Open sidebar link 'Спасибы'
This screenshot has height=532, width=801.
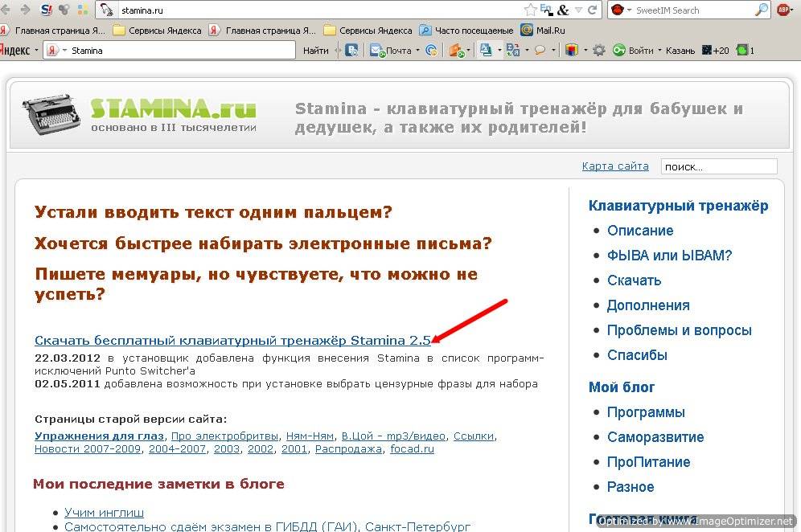(637, 355)
